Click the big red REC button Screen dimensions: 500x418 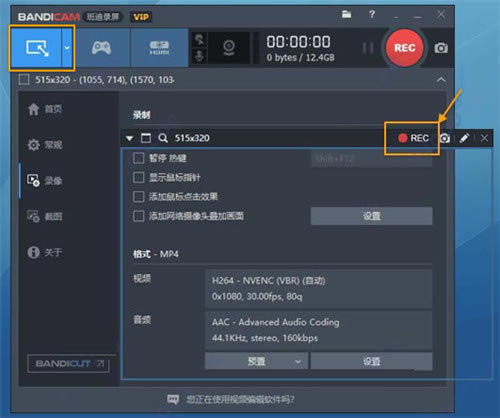coord(404,48)
